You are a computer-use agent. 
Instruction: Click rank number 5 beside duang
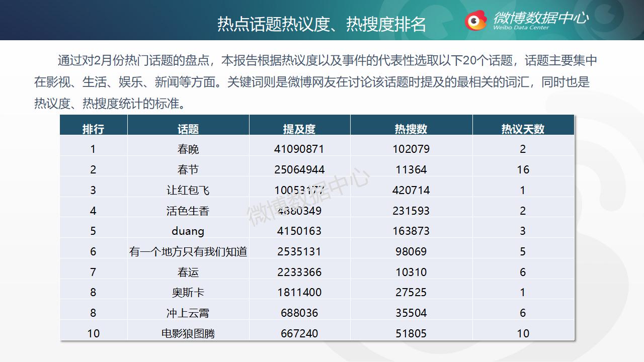[93, 231]
